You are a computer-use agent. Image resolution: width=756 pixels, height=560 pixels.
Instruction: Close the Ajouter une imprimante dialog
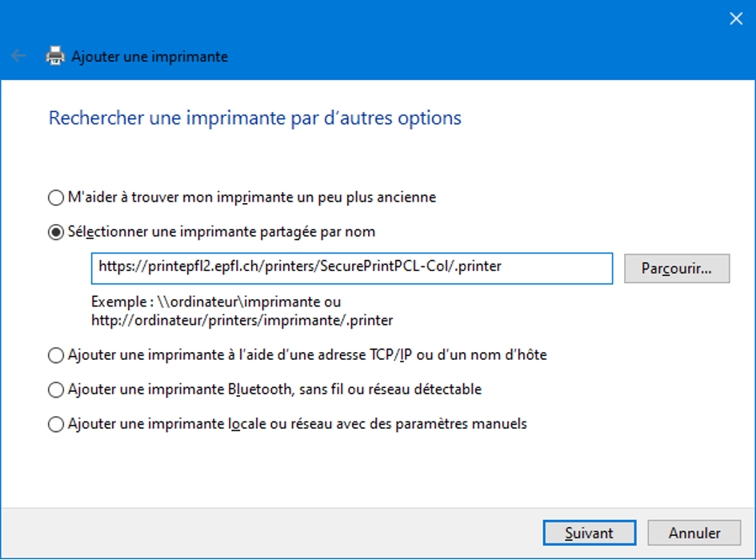736,19
